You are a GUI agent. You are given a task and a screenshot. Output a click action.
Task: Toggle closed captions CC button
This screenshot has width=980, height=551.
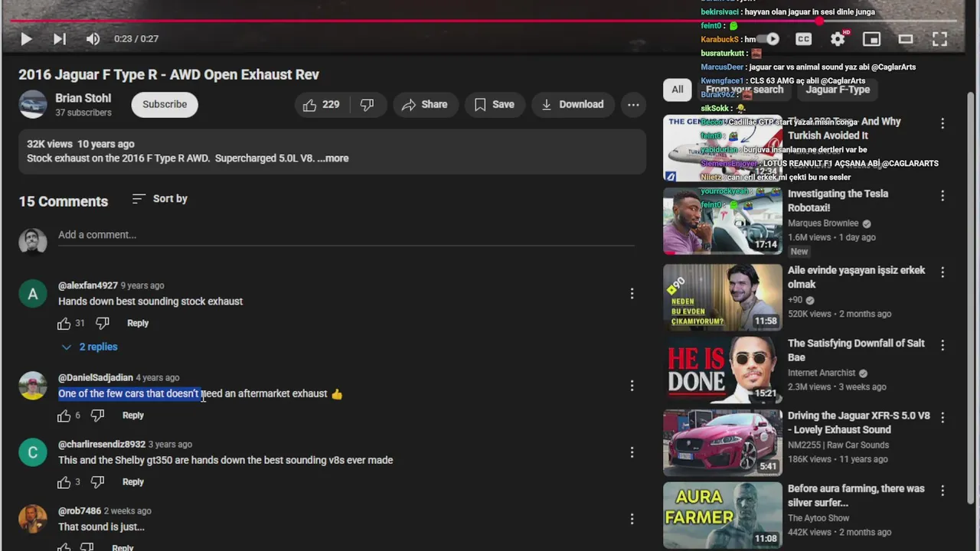[803, 39]
